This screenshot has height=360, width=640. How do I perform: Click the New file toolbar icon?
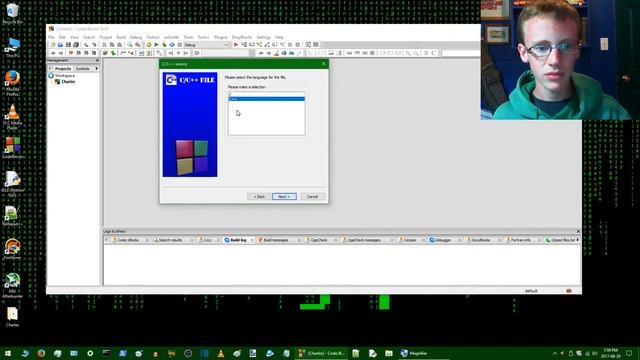tap(53, 44)
